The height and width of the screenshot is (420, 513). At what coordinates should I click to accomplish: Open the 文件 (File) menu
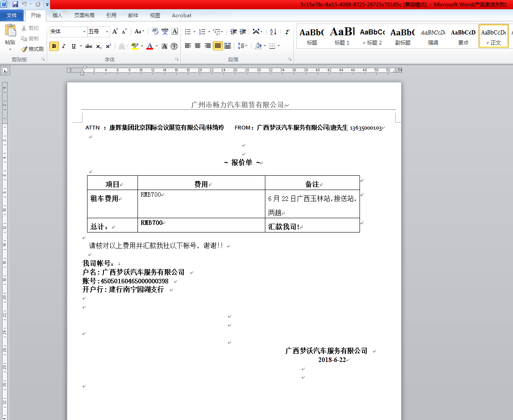point(12,16)
